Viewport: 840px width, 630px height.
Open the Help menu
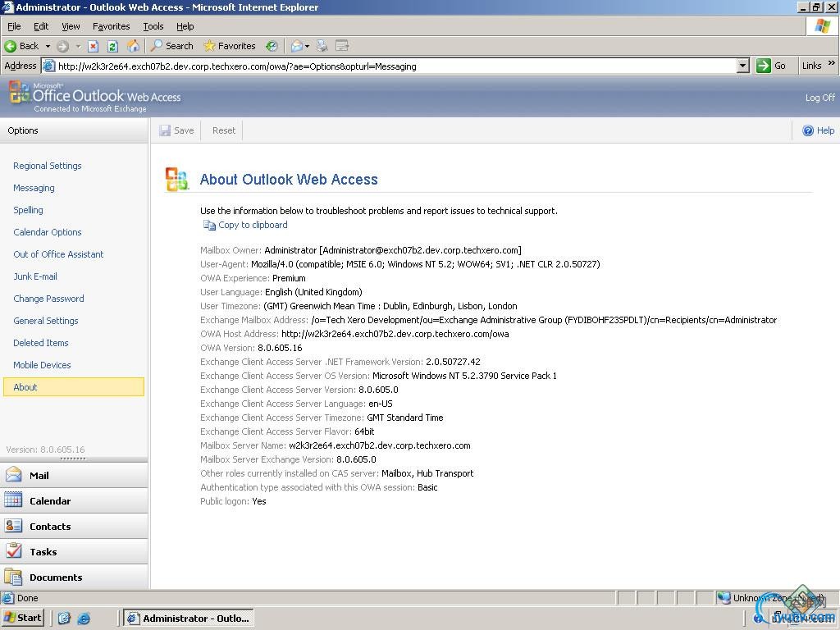point(185,26)
